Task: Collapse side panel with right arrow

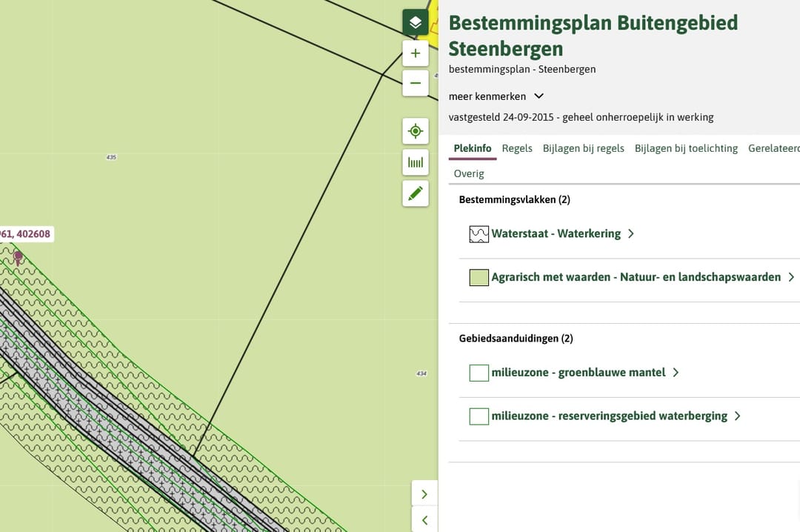Action: coord(424,494)
